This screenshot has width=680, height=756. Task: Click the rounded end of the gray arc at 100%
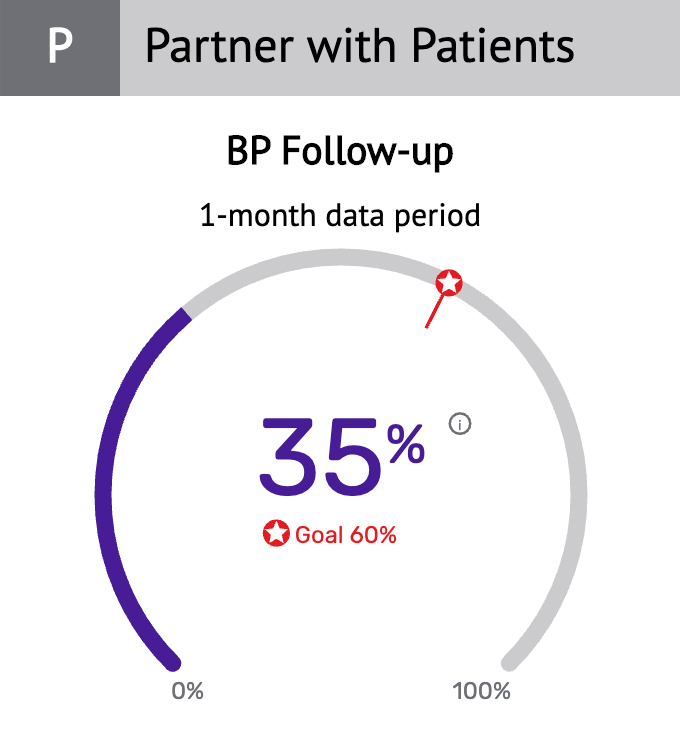tap(509, 662)
